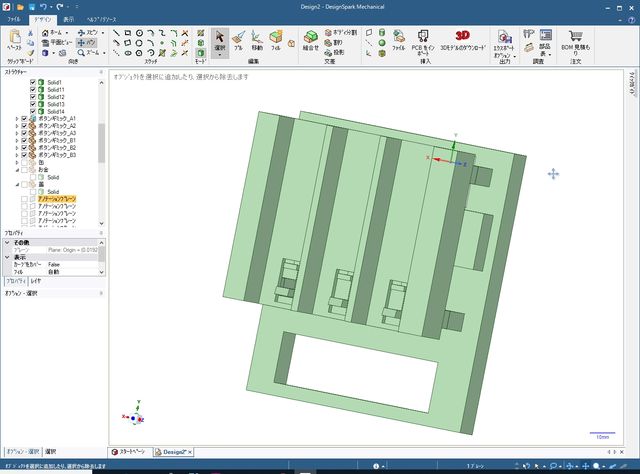Screen dimensions: 640x474
Task: Collapse the 表示 property section
Action: [x=7, y=257]
